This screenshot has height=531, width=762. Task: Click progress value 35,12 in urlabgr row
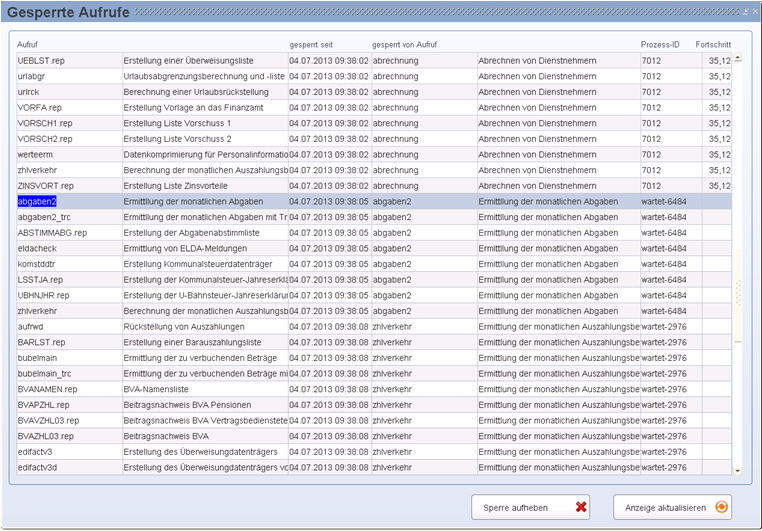pos(719,76)
